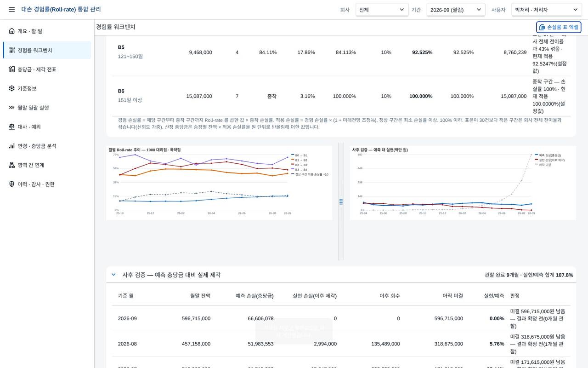Click the shield icon for 이력 · 감사 · 권한

click(11, 184)
